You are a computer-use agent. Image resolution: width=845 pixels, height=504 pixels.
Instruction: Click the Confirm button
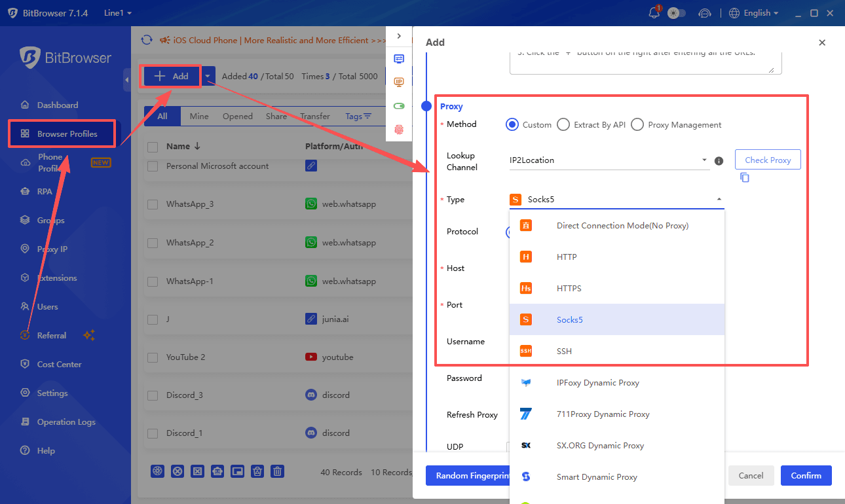(x=806, y=476)
